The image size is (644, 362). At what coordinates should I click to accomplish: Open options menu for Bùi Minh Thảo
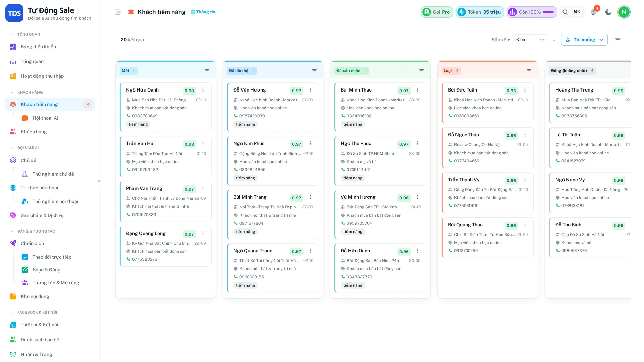tap(418, 90)
